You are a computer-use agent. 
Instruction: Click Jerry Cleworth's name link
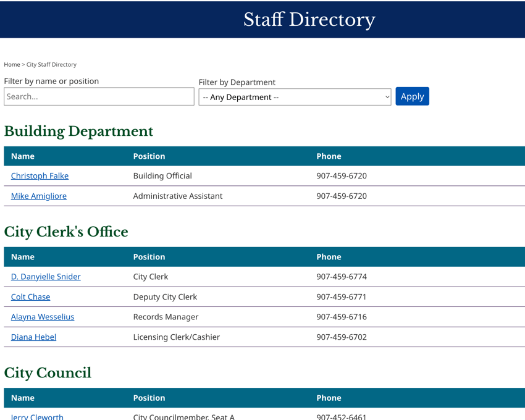37,417
